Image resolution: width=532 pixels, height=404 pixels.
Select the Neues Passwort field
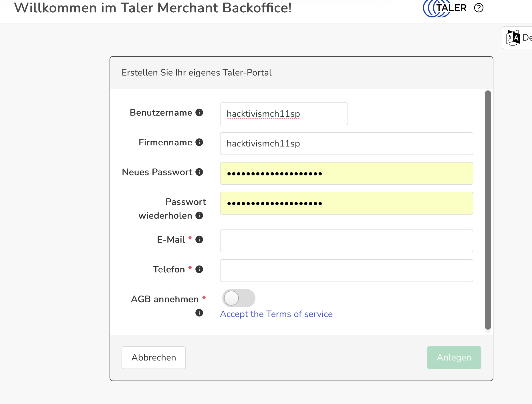[346, 173]
